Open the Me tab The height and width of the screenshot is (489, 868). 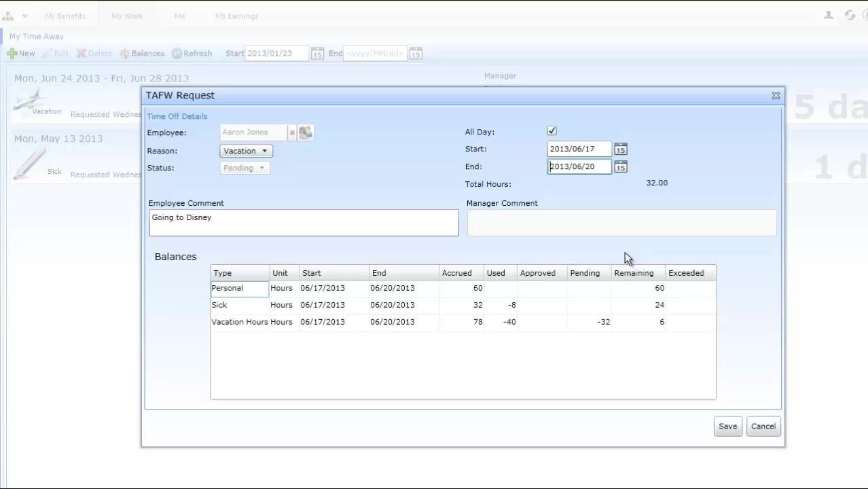coord(179,16)
